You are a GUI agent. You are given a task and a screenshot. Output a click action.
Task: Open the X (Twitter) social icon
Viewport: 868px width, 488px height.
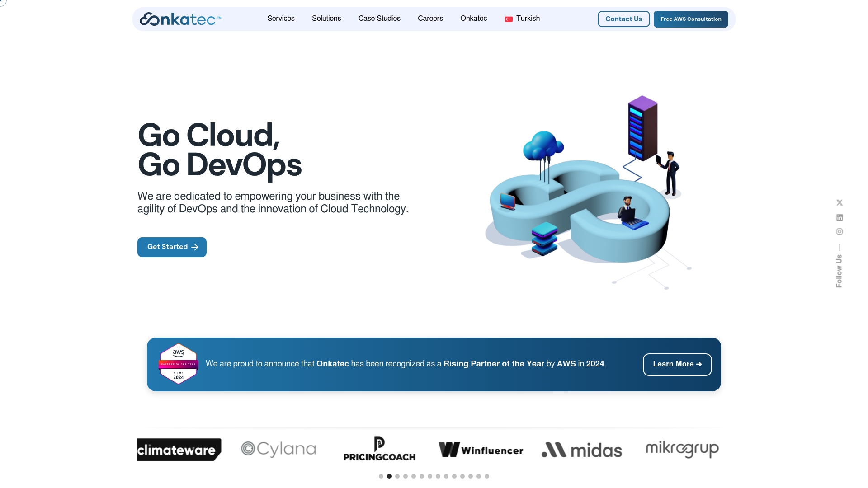tap(840, 202)
